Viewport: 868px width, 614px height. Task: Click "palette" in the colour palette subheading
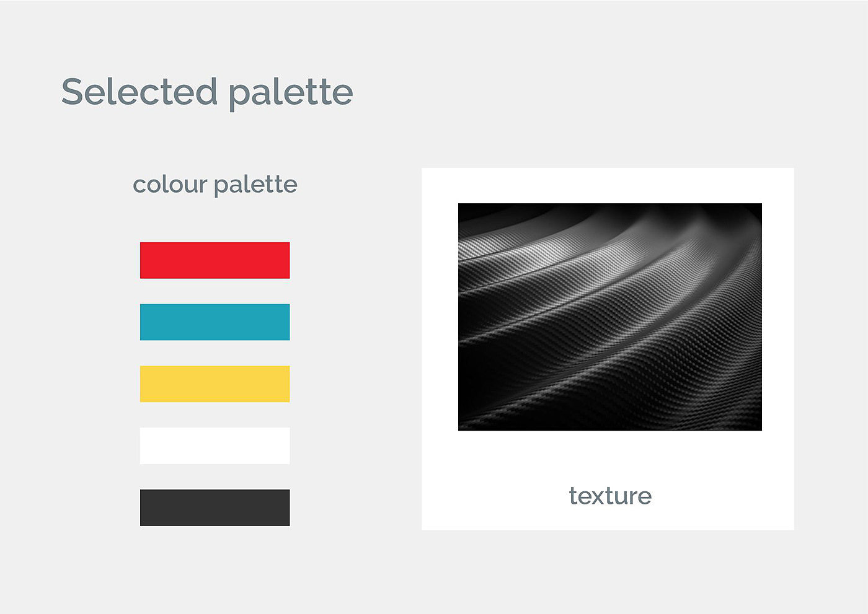(255, 185)
